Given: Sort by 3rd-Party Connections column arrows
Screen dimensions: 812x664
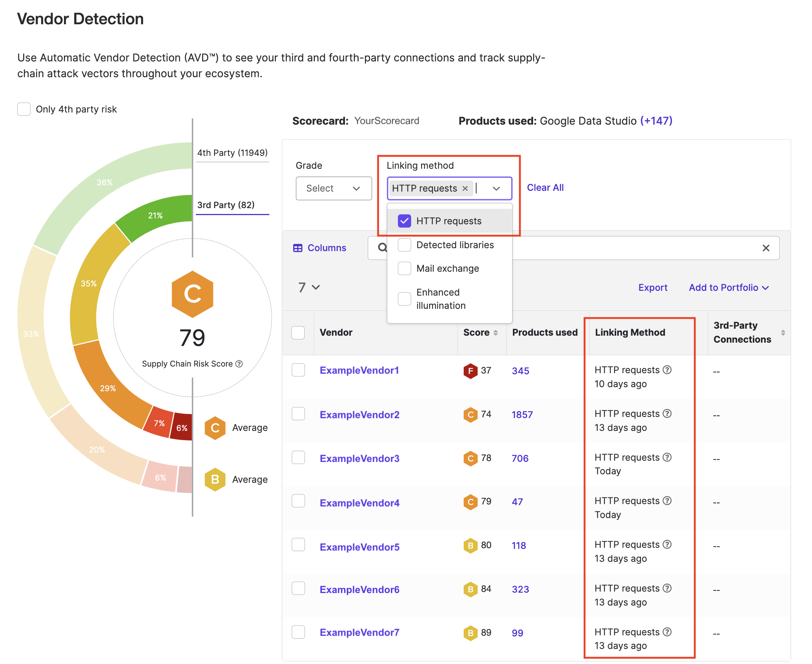Looking at the screenshot, I should tap(783, 332).
